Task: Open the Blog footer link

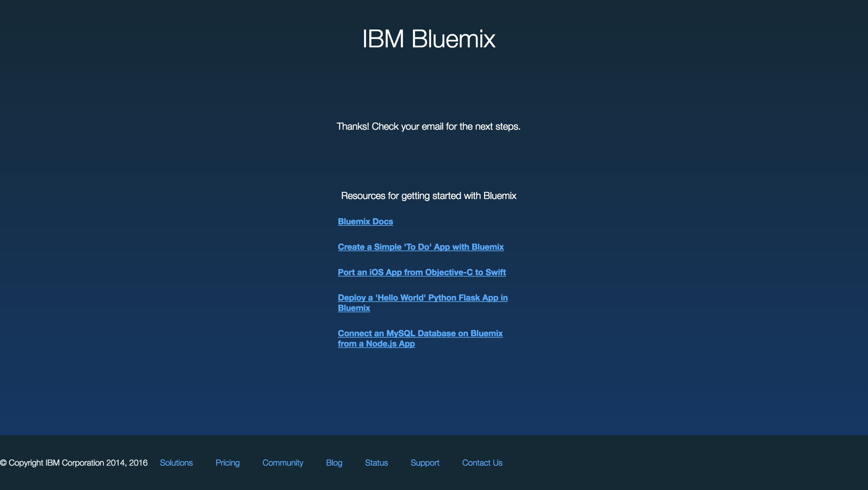Action: click(334, 463)
